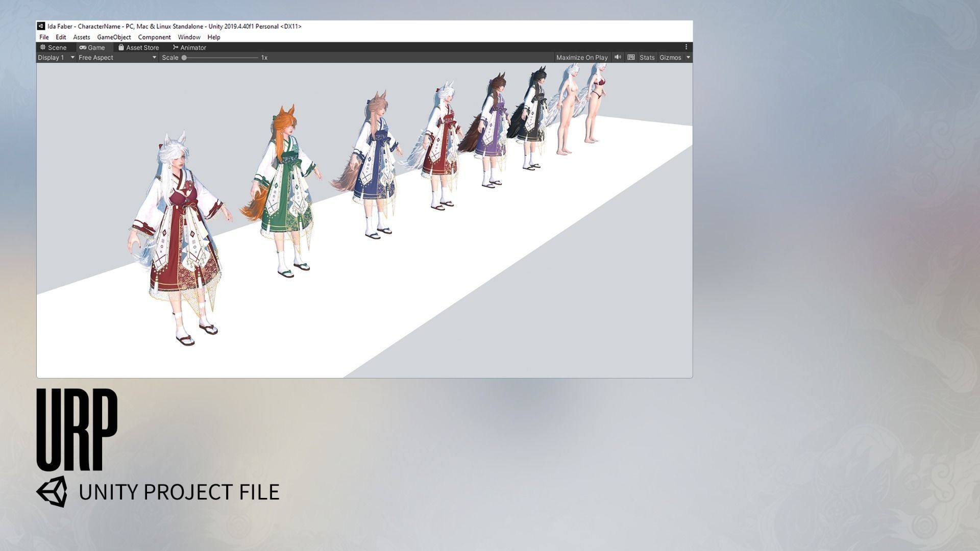Open the Game view three-dot options menu
The height and width of the screenshot is (551, 980).
(x=686, y=47)
